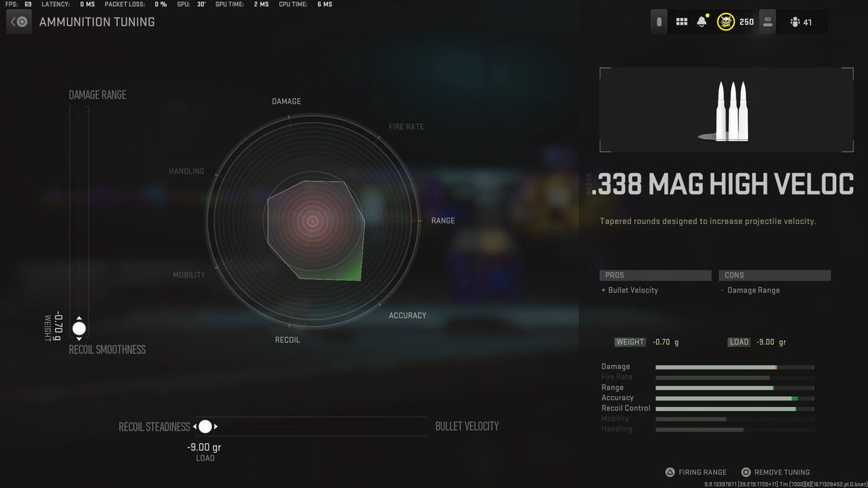
Task: Click the Ammunition Tuning screen title
Action: 97,22
